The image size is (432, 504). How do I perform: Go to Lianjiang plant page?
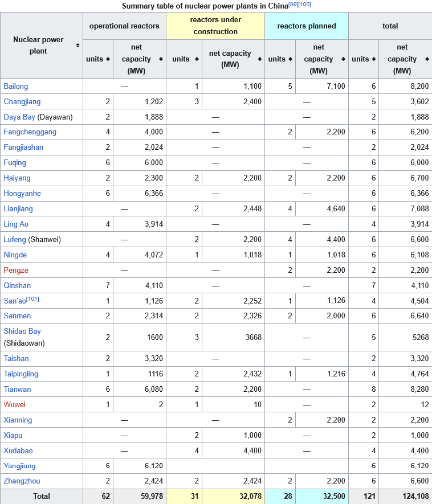tap(18, 208)
